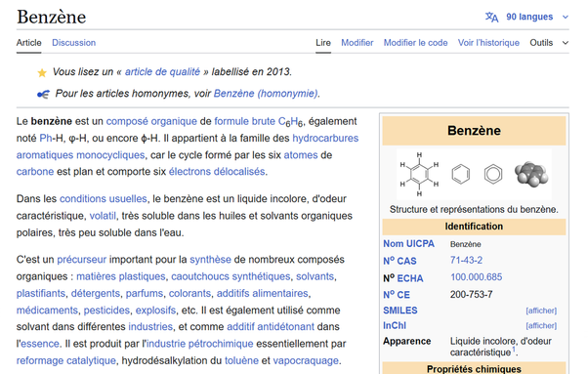Open the ECHA label link
This screenshot has height=374, width=588.
410,278
